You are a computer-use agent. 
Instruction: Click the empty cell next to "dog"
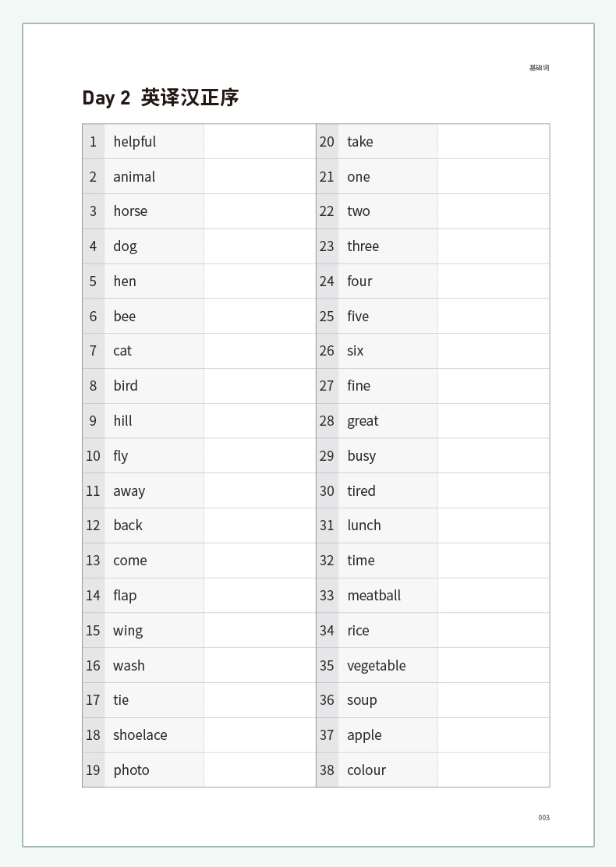click(x=259, y=246)
